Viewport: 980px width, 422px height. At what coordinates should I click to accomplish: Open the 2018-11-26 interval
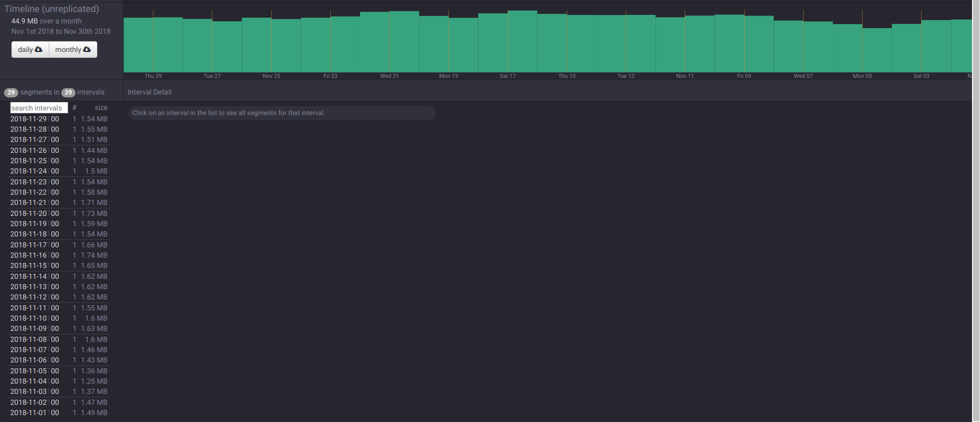pyautogui.click(x=59, y=151)
